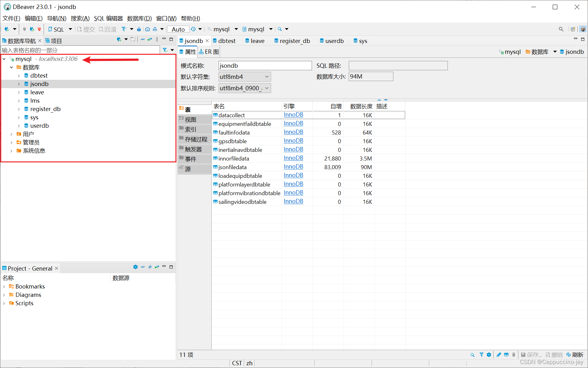
Task: Open the dashboard gauge icon
Action: click(148, 29)
